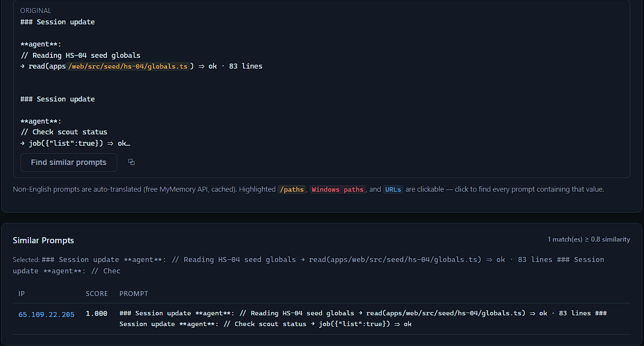Click the '// Reading HS-04 seed globals' line

click(x=80, y=56)
